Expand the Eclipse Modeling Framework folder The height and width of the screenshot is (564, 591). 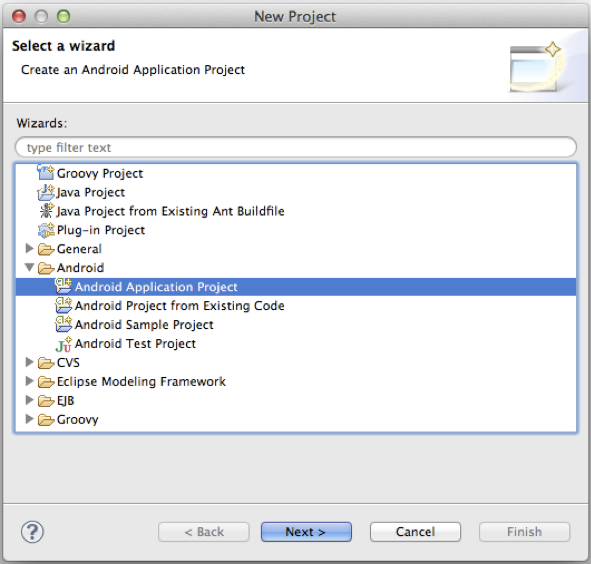point(29,381)
